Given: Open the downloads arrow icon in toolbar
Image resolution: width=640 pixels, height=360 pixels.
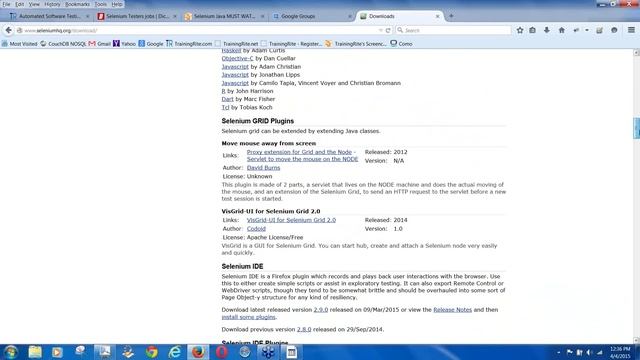Looking at the screenshot, I should click(547, 30).
